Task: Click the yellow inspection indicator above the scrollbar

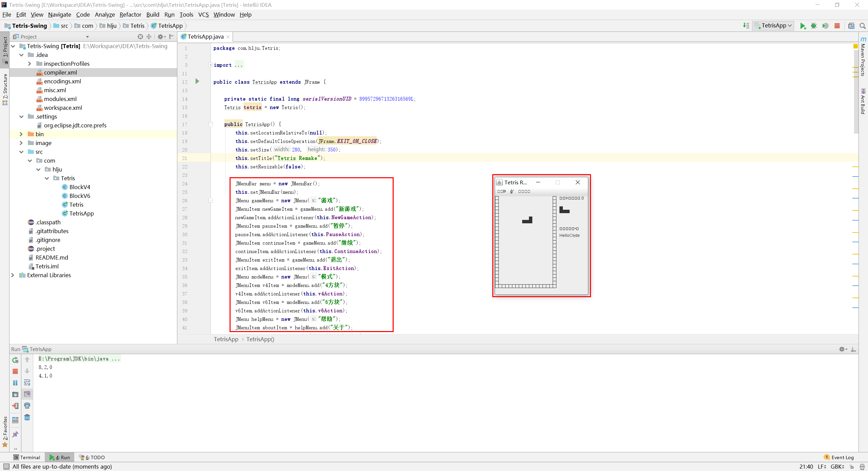Action: [855, 46]
